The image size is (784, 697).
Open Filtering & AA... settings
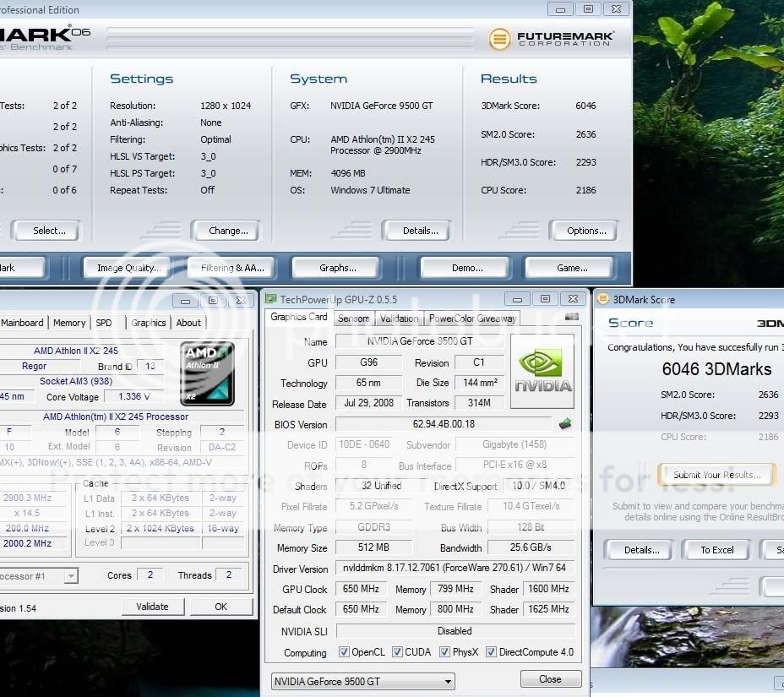point(231,268)
